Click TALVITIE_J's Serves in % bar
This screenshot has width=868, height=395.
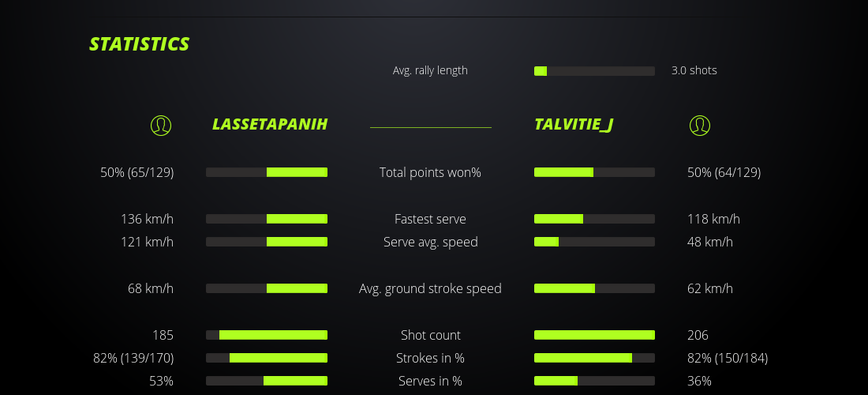[x=594, y=381]
